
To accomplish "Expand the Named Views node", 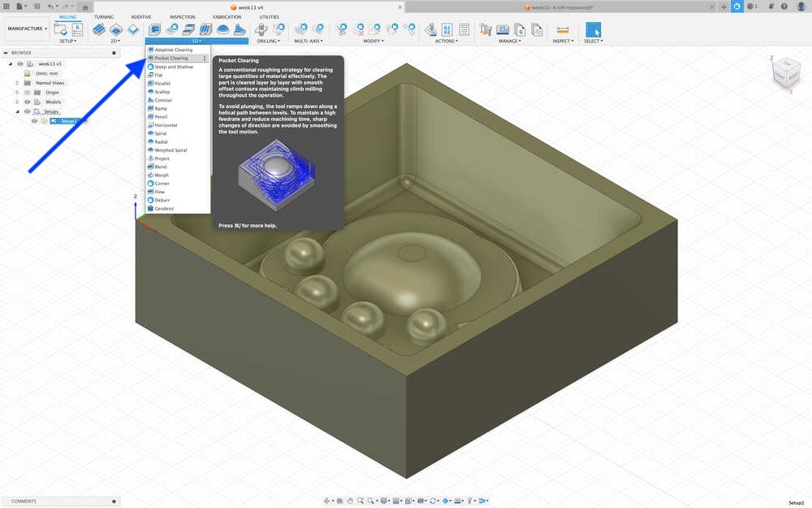I will pos(17,83).
